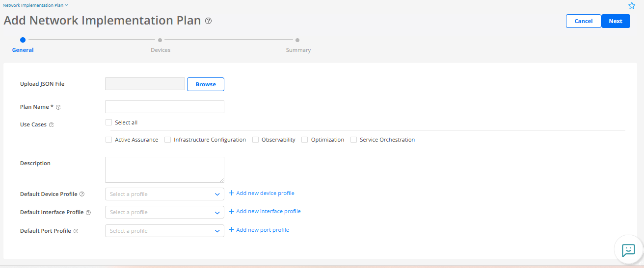
Task: Click help icon beside Default Device Profile
Action: [82, 194]
